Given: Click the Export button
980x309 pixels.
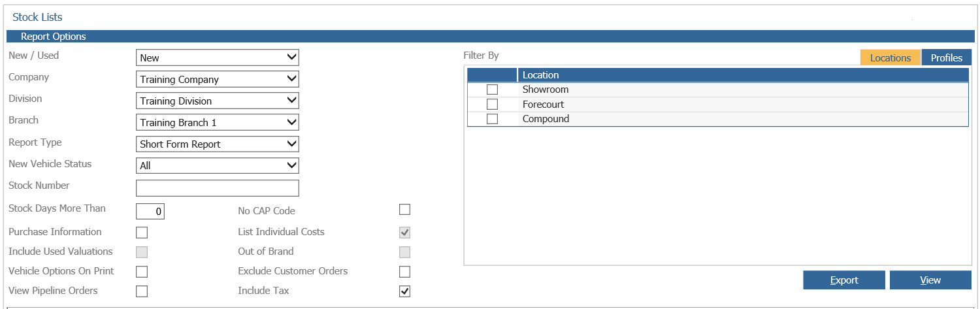Looking at the screenshot, I should click(x=844, y=280).
